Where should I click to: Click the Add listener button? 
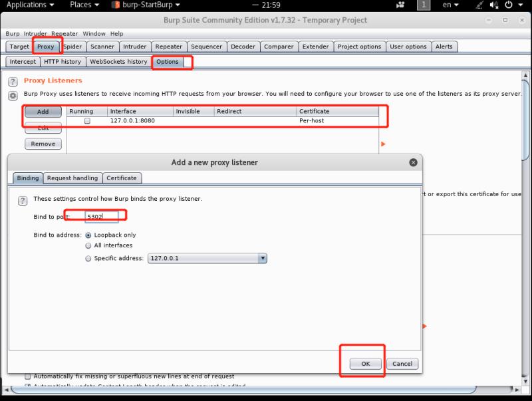[43, 112]
